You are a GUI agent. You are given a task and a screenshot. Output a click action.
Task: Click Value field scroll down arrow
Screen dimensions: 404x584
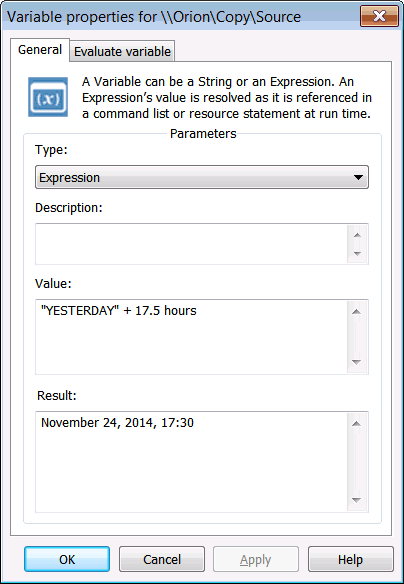(357, 362)
